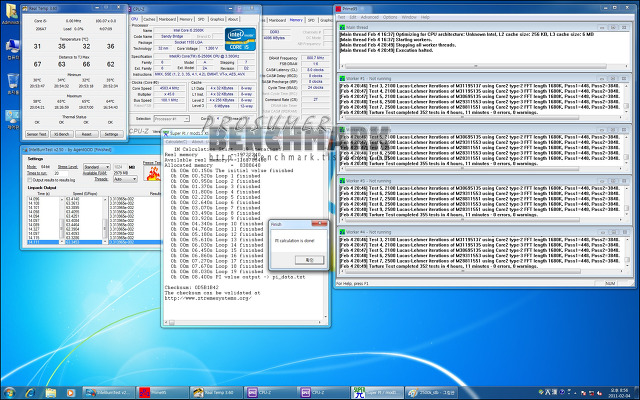
Task: Open the Threads dropdown in IntelBurnTest
Action: [125, 179]
